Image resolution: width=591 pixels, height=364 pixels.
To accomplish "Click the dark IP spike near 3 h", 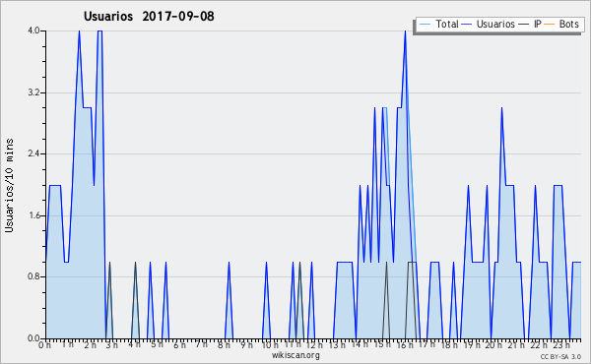I will (x=109, y=263).
